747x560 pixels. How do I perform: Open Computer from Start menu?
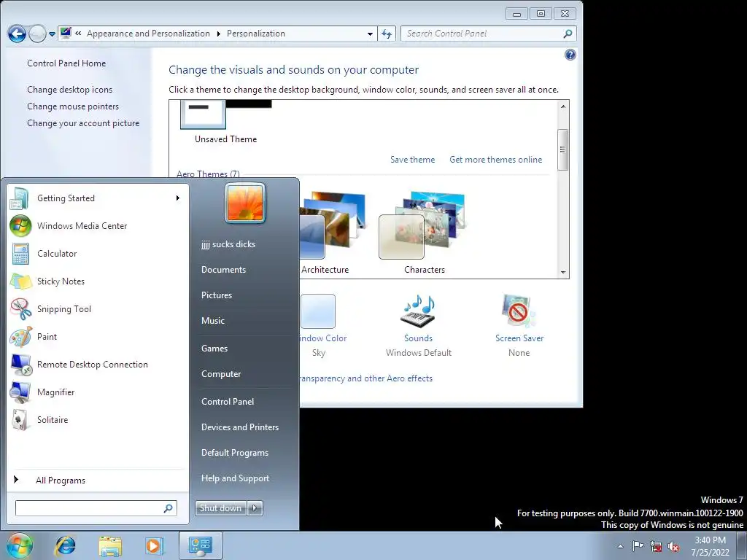coord(221,374)
